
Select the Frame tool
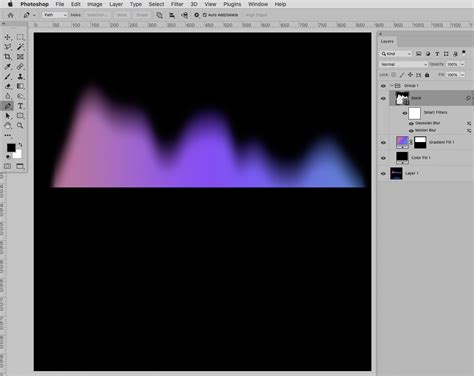(20, 57)
